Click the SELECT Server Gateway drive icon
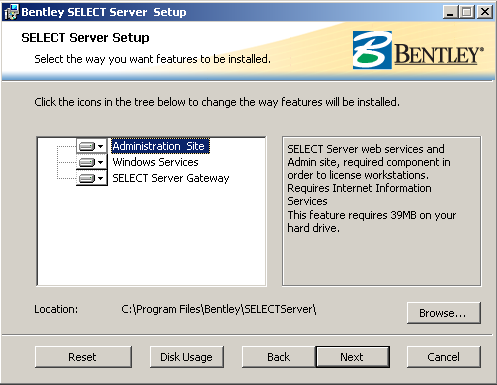The width and height of the screenshot is (497, 385). 87,178
